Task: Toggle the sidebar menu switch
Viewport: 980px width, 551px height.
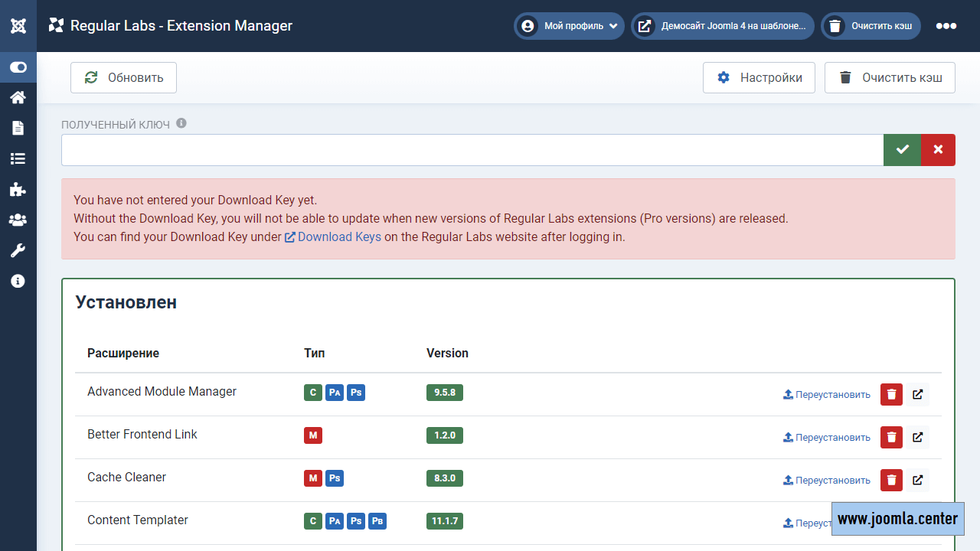Action: click(18, 67)
